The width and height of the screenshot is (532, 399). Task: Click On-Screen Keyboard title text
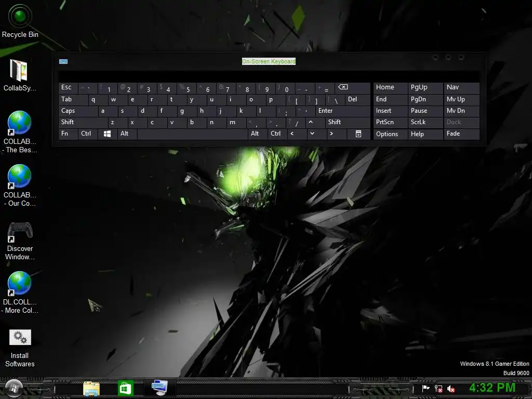coord(269,61)
